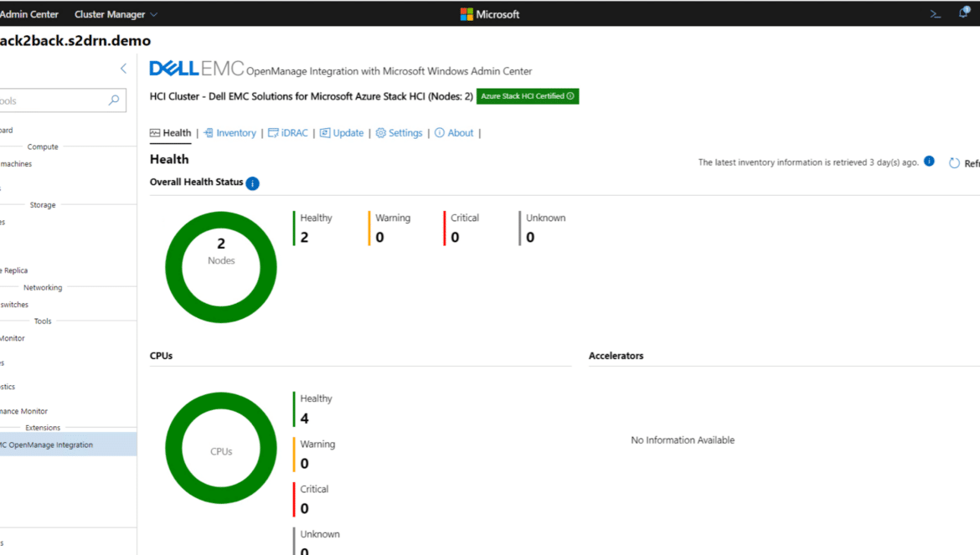Open the Overall Health Status info icon
This screenshot has height=555, width=980.
[x=252, y=183]
